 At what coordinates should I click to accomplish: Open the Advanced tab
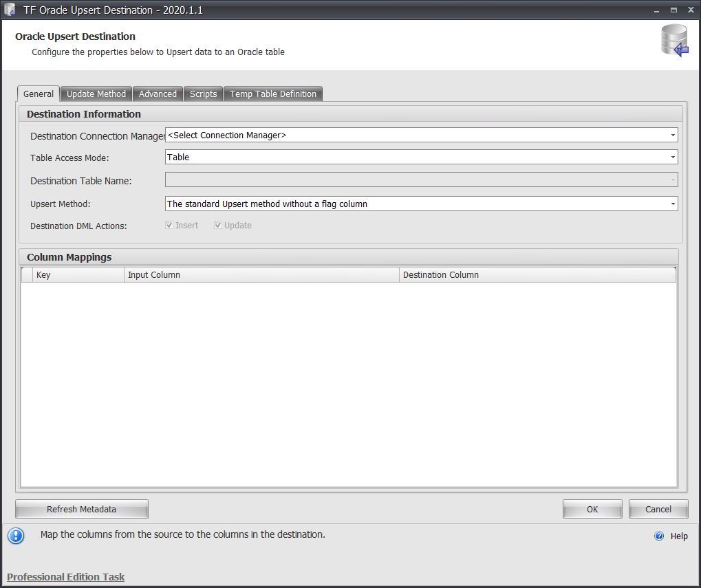click(x=158, y=94)
